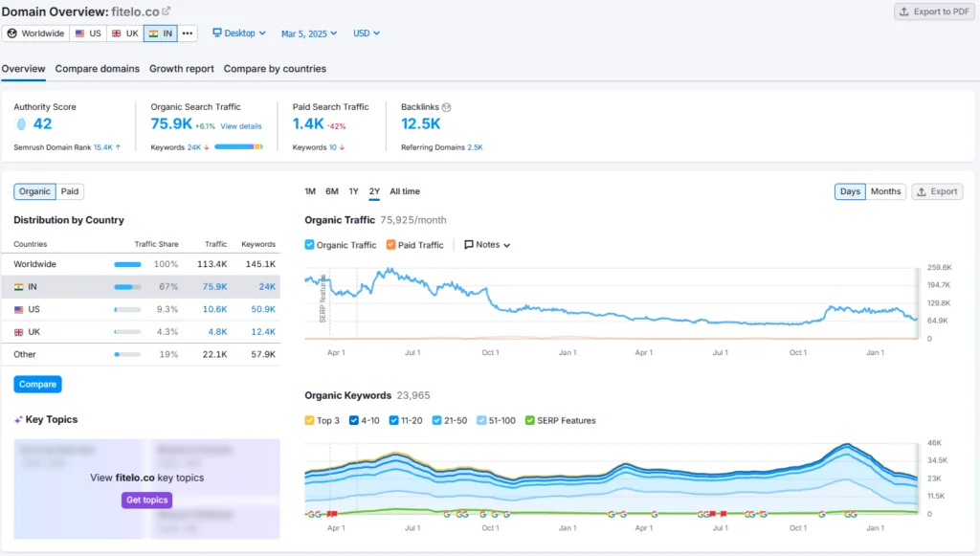Viewport: 980px width, 556px height.
Task: Open View details link
Action: point(241,126)
